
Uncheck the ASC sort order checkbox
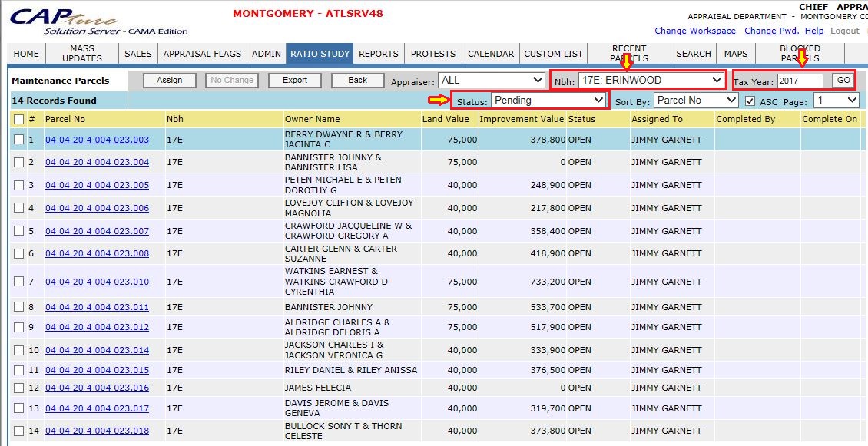[750, 101]
